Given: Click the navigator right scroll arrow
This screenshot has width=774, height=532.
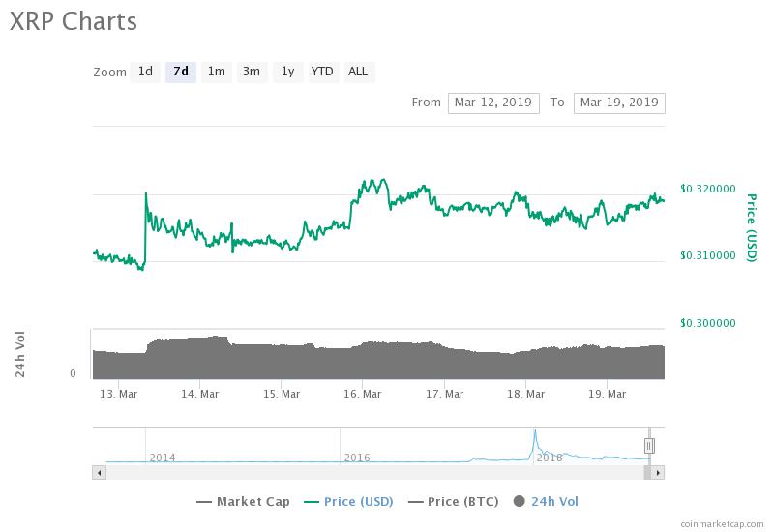Looking at the screenshot, I should (658, 473).
